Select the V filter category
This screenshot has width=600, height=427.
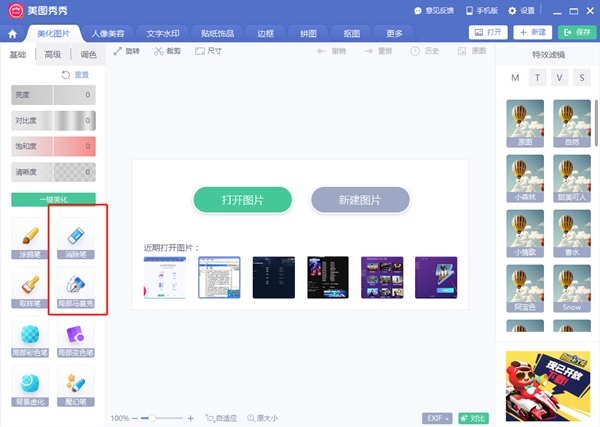click(559, 78)
